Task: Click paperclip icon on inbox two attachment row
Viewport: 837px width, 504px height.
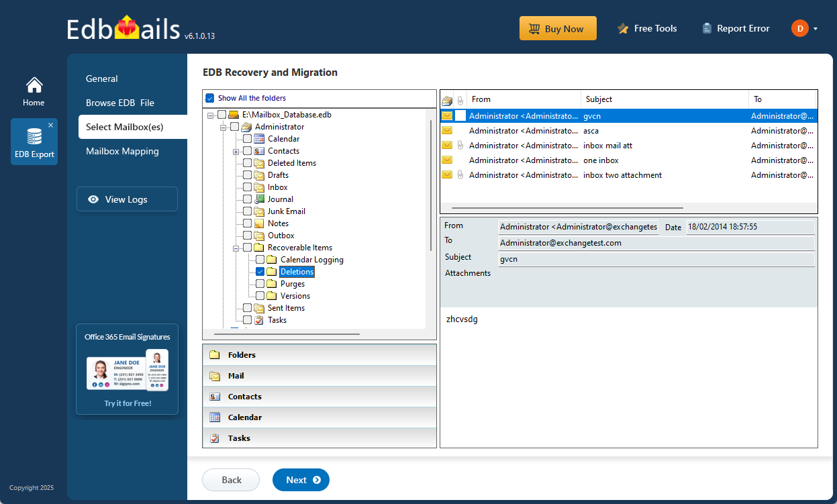Action: click(460, 175)
